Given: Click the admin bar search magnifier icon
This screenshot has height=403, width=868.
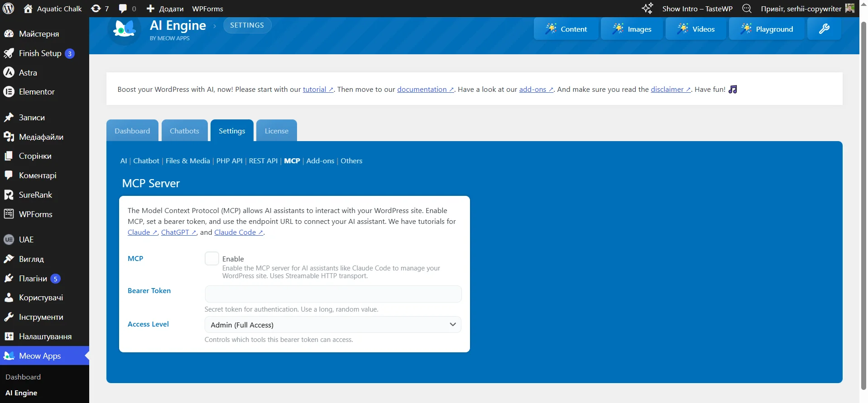Looking at the screenshot, I should click(x=747, y=9).
